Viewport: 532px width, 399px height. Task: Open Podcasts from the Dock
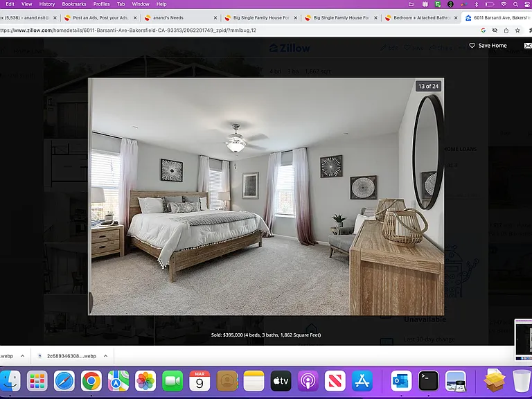(x=308, y=381)
